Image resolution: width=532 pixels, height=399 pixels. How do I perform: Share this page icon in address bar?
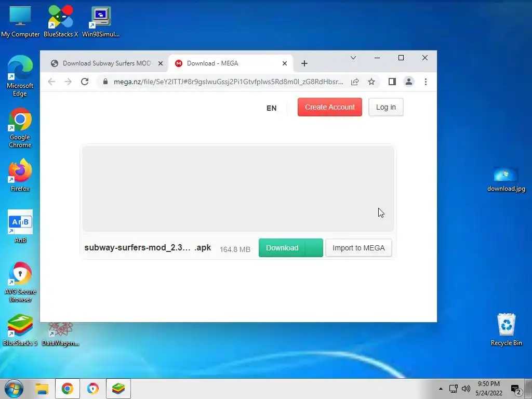coord(355,82)
